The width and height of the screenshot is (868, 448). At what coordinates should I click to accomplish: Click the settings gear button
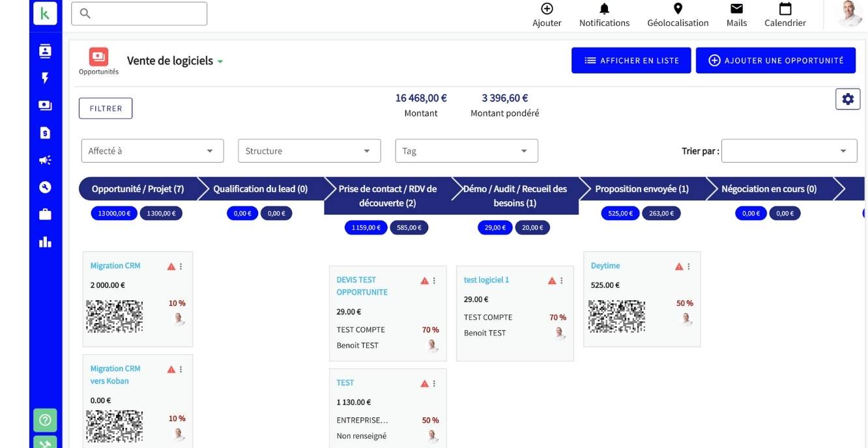pos(847,99)
